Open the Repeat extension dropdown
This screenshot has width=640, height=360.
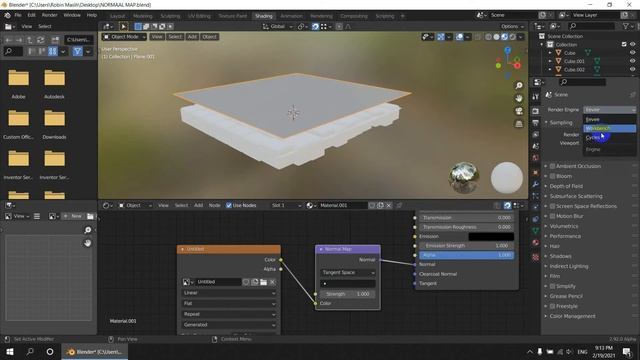tap(229, 314)
